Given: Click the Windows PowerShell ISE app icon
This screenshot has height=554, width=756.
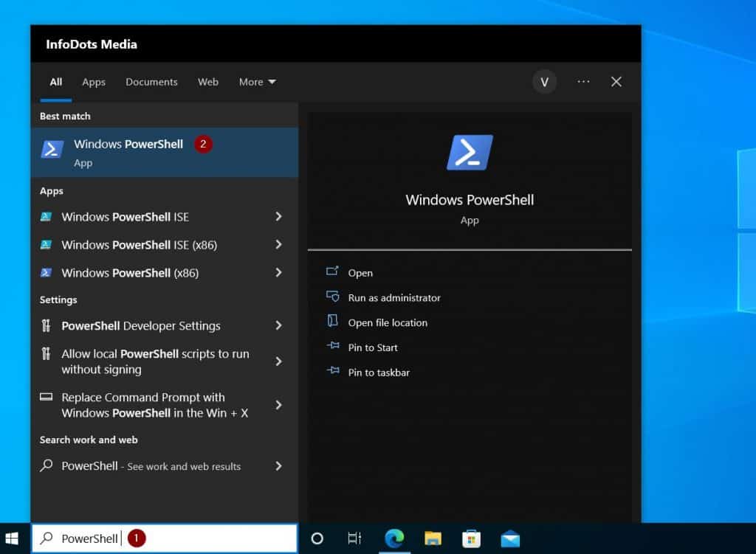Looking at the screenshot, I should (x=47, y=217).
